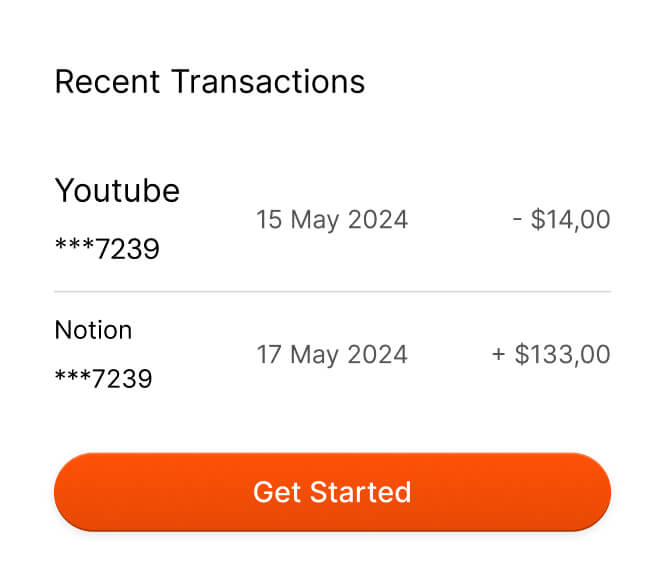Image resolution: width=666 pixels, height=586 pixels.
Task: Click the Recent Transactions heading
Action: pyautogui.click(x=209, y=81)
